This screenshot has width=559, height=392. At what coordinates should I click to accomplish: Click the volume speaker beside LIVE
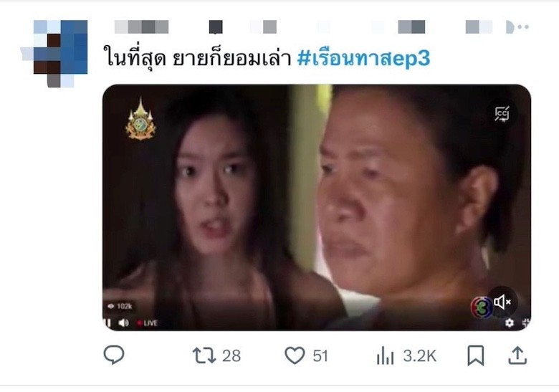coord(123,323)
